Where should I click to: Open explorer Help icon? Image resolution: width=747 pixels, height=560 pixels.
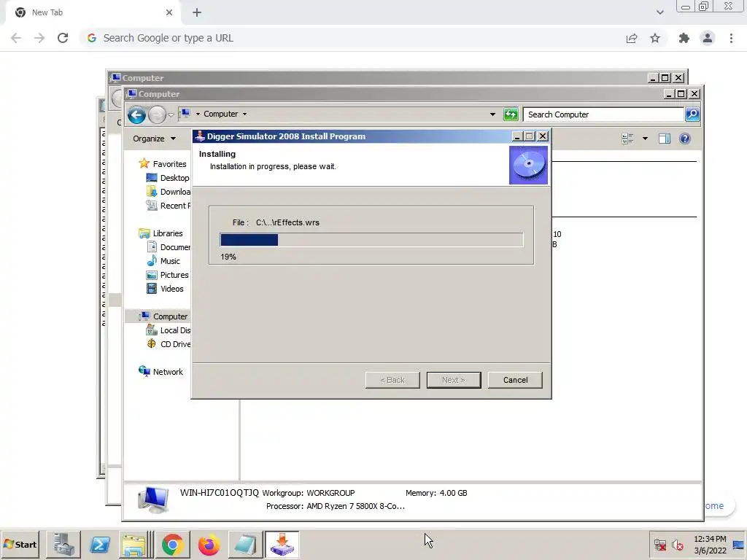[x=684, y=139]
